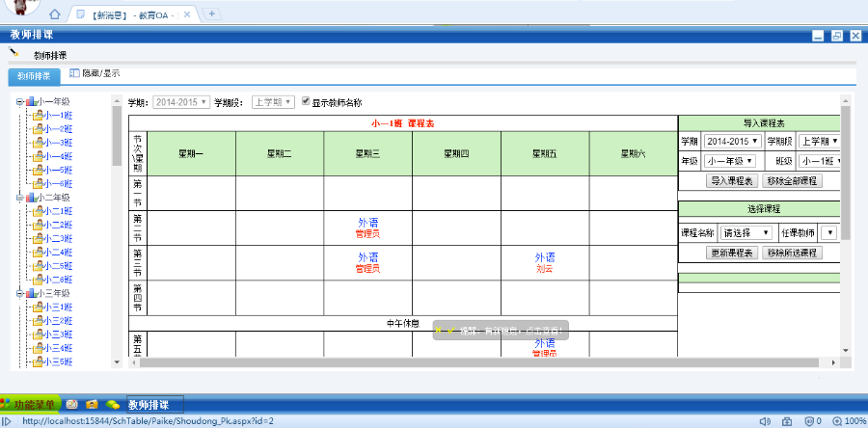The height and width of the screenshot is (428, 868).
Task: Click the folder icon beside 小一5班
Action: [x=38, y=171]
